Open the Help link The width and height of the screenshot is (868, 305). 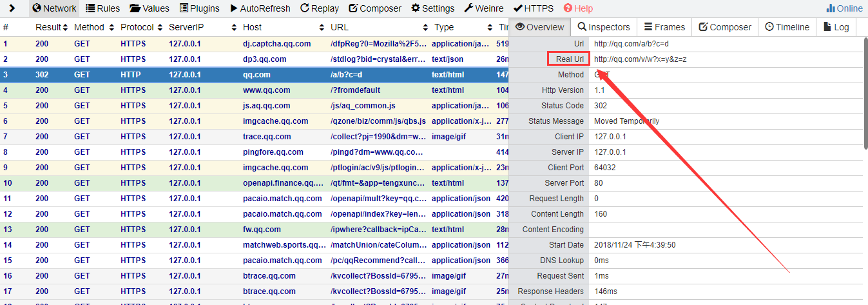click(578, 8)
